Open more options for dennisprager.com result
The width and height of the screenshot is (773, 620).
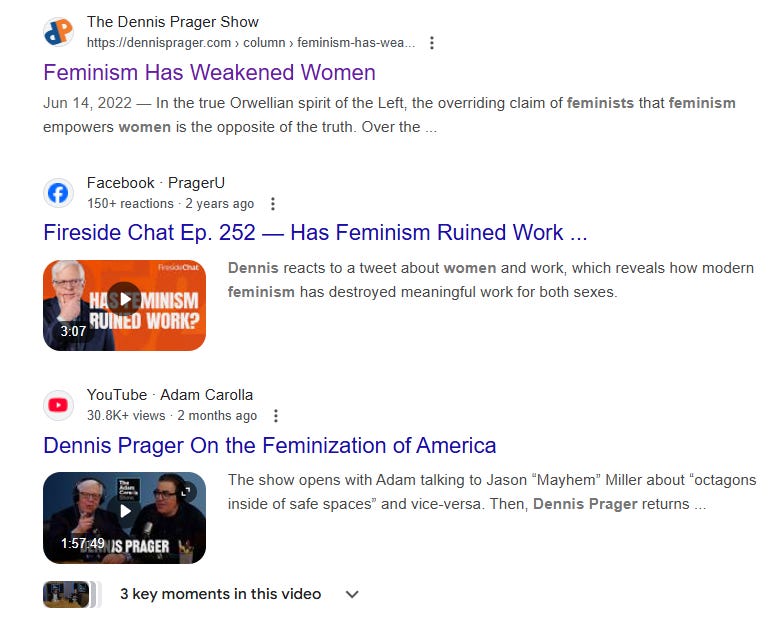coord(432,43)
